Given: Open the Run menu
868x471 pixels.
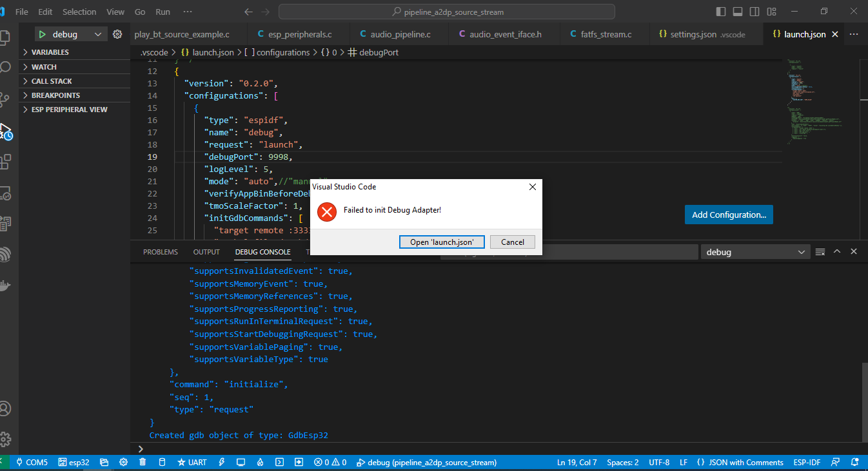Looking at the screenshot, I should click(163, 12).
